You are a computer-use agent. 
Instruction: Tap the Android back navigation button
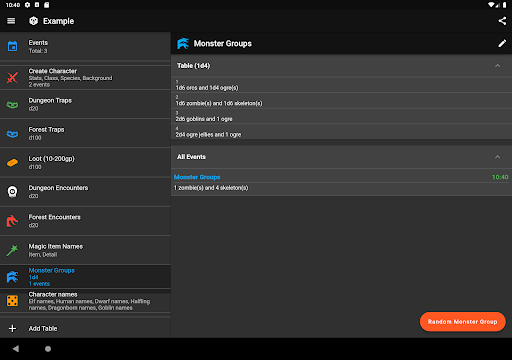click(16, 349)
